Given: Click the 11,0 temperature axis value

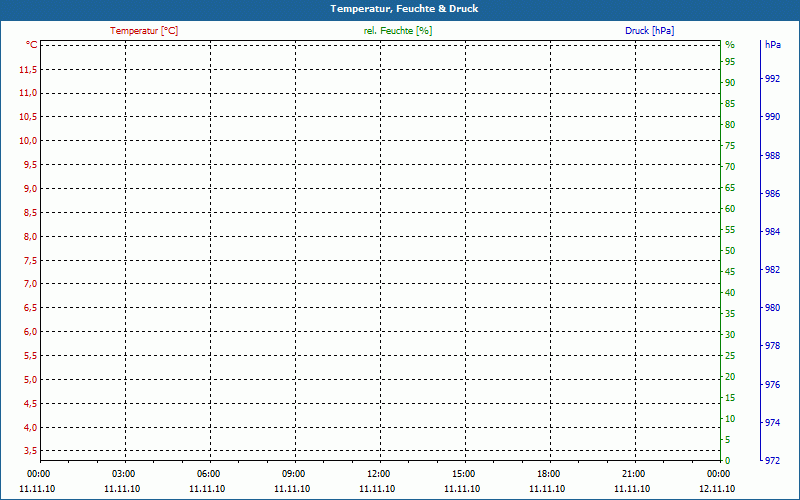Looking at the screenshot, I should click(28, 93).
